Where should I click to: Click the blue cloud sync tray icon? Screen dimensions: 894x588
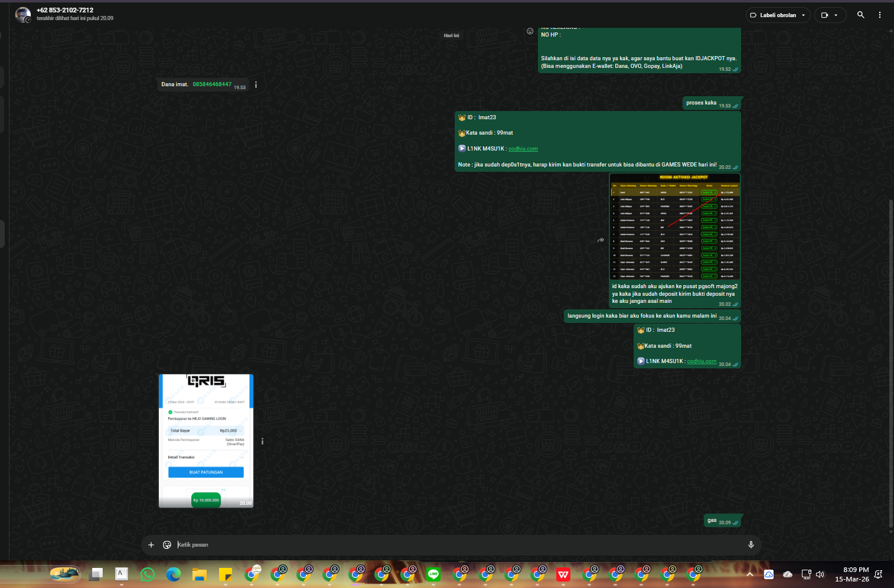(769, 574)
